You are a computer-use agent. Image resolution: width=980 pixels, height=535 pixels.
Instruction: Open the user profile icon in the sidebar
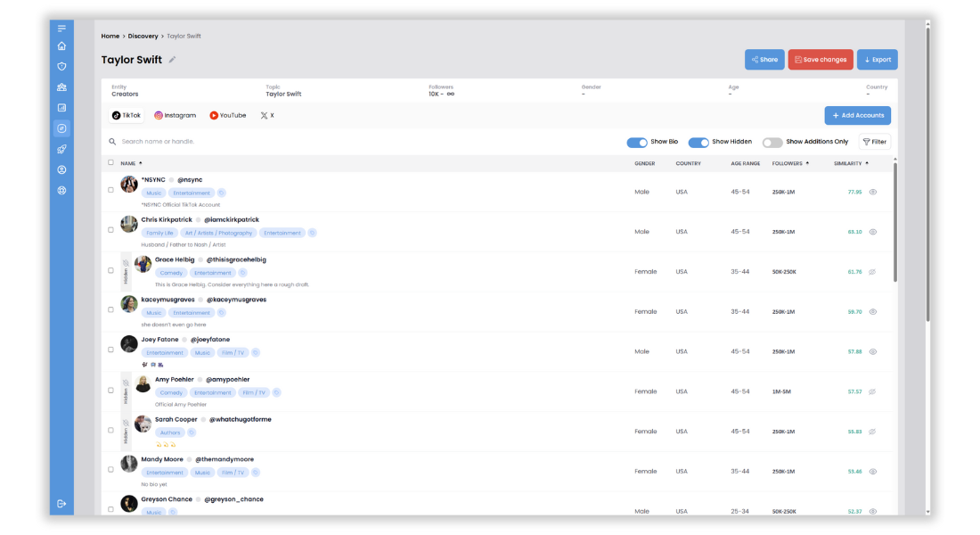coord(61,169)
